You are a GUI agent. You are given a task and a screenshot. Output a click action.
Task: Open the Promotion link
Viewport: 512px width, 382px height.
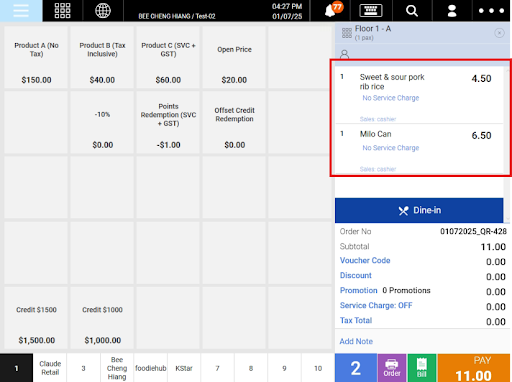pyautogui.click(x=359, y=290)
